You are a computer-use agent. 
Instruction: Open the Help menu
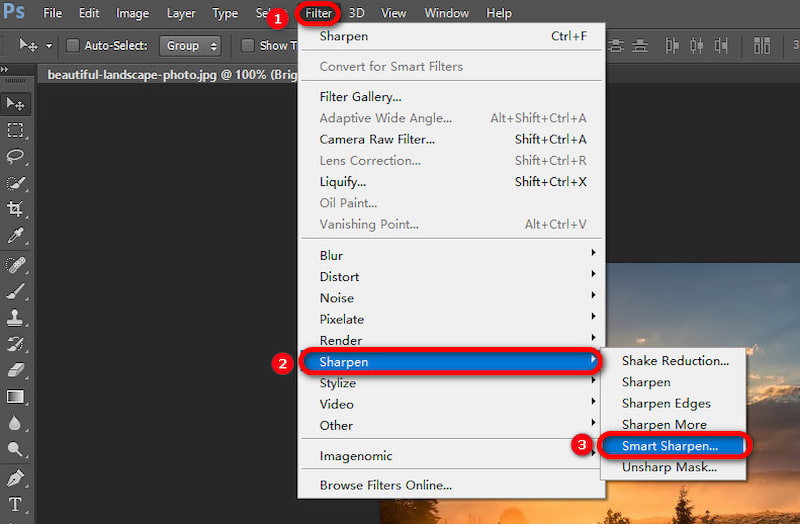[x=499, y=13]
